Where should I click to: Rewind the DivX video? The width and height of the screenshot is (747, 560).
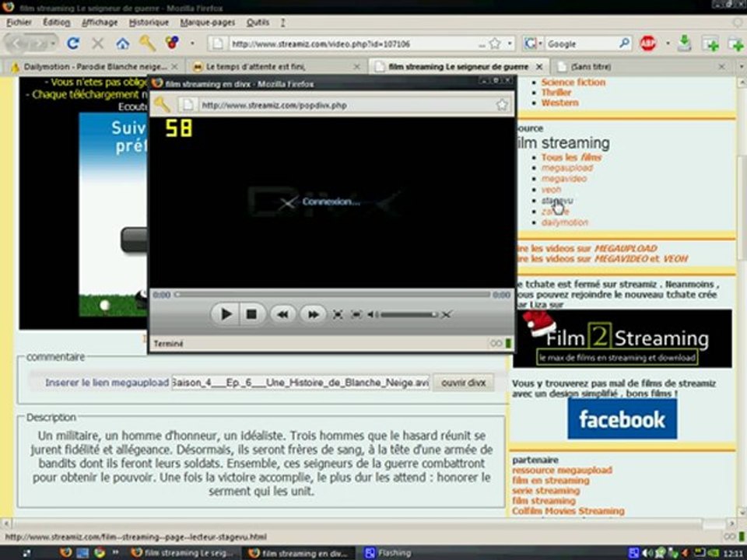tap(282, 314)
